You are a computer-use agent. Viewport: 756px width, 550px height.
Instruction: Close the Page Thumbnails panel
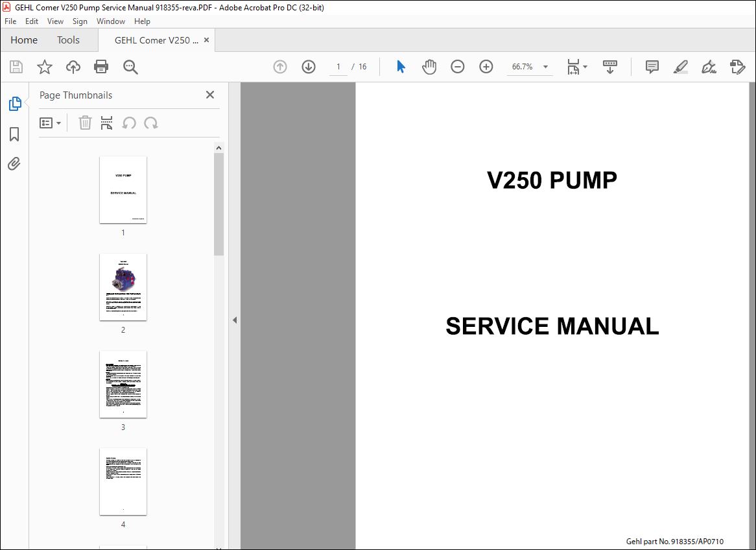pyautogui.click(x=209, y=95)
